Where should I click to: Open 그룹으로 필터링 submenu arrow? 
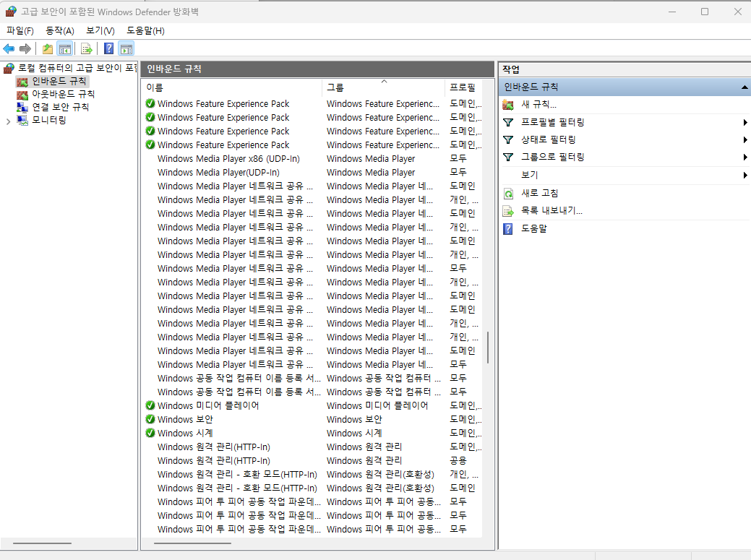(744, 157)
